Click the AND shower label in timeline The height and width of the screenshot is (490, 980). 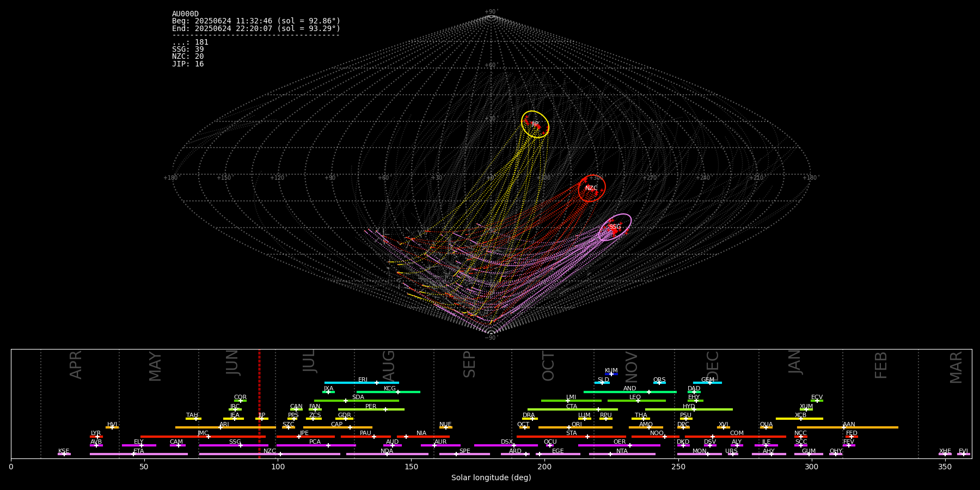[x=630, y=389]
